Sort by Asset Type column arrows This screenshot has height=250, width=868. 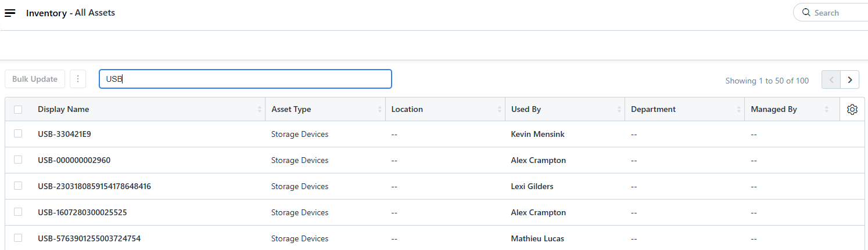pos(379,109)
